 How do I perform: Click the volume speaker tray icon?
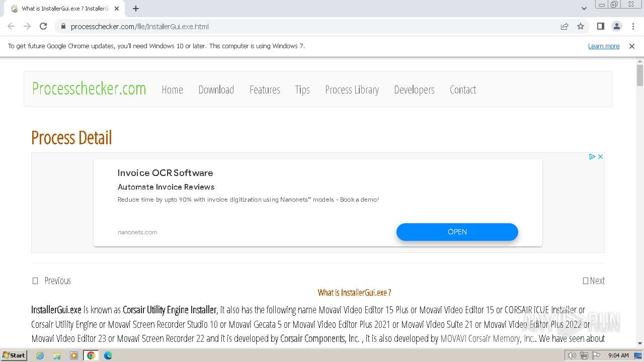572,355
